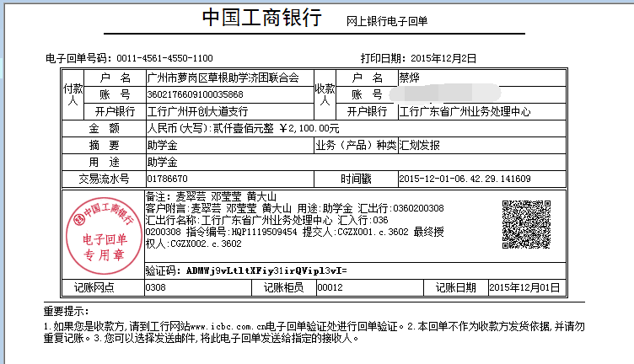634x364 pixels.
Task: Select payer bank 工行广州开创大道支行
Action: (198, 111)
